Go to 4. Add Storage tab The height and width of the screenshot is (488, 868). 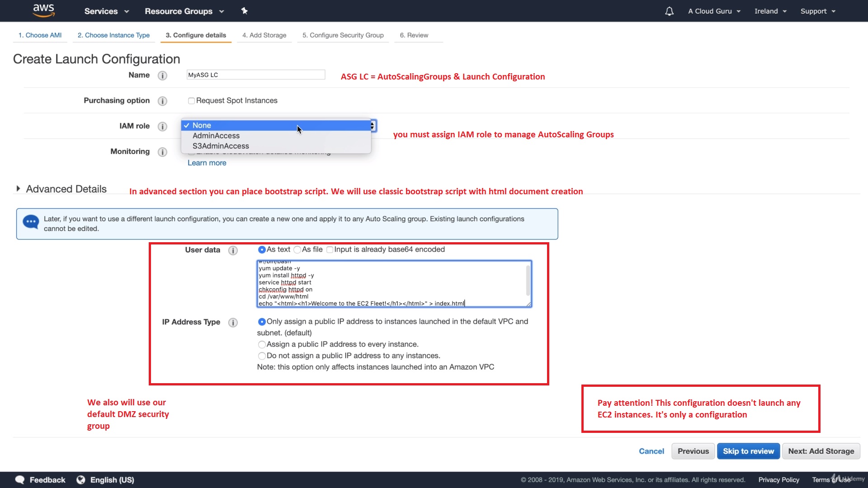coord(264,35)
